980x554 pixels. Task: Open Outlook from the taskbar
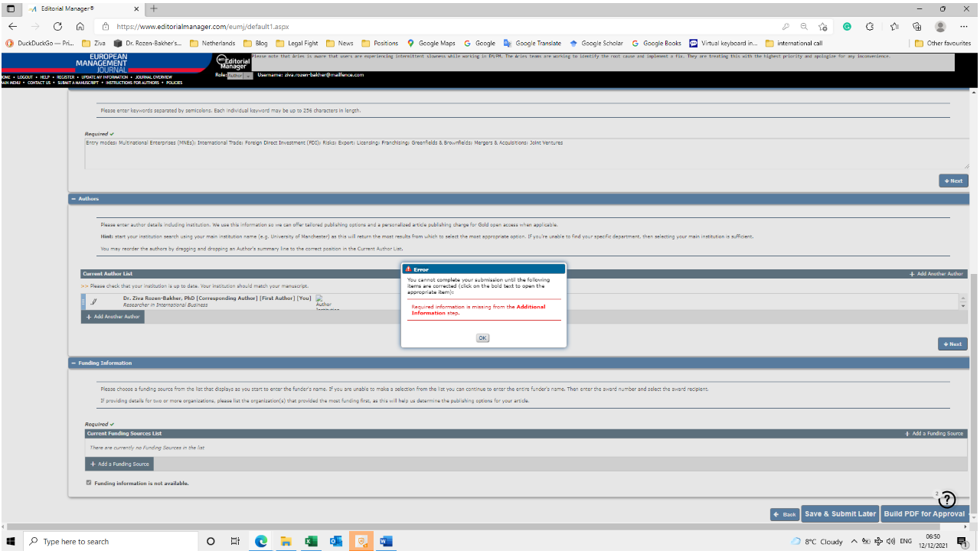tap(335, 542)
